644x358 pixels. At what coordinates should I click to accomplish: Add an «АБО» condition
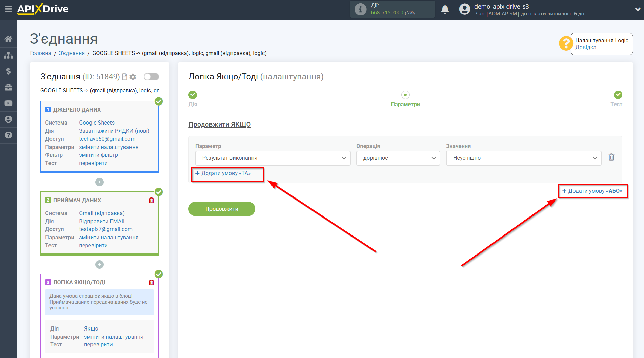click(x=592, y=191)
